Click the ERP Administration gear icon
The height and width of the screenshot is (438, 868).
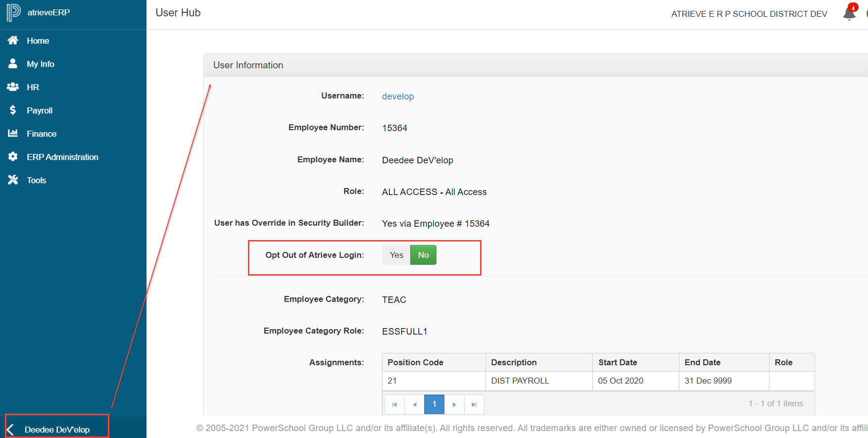(x=13, y=157)
